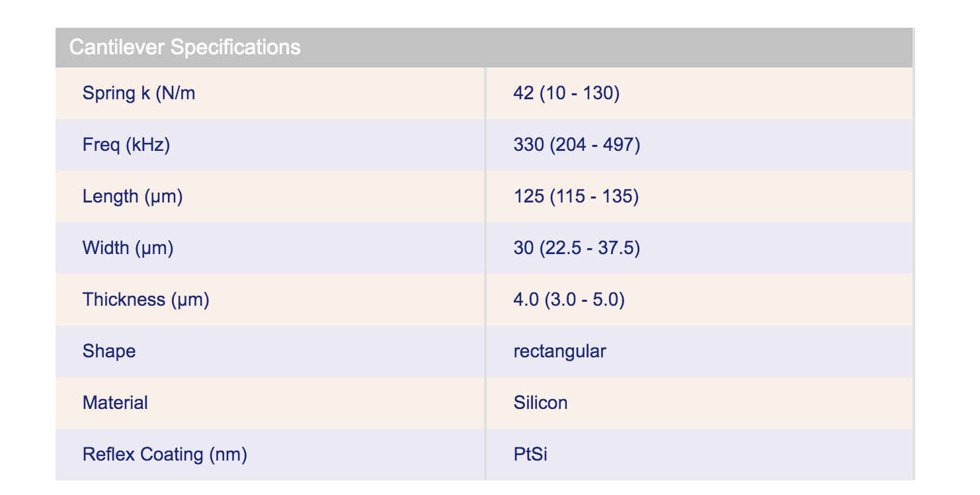
Task: Click the PtSi coating value
Action: 530,455
